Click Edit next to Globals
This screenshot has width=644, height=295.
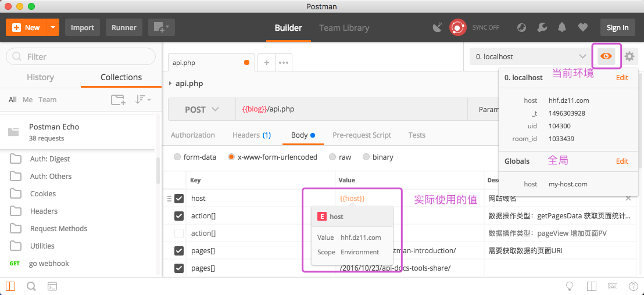tap(622, 161)
